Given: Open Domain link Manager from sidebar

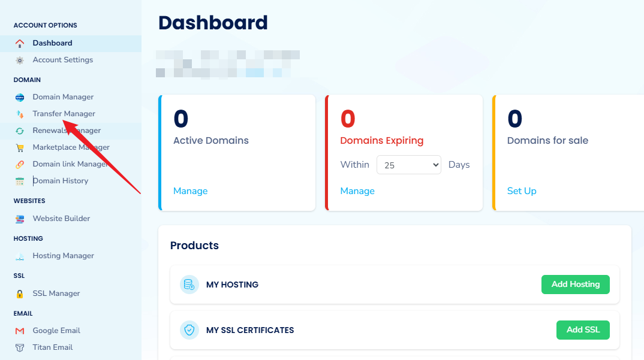Looking at the screenshot, I should 70,164.
